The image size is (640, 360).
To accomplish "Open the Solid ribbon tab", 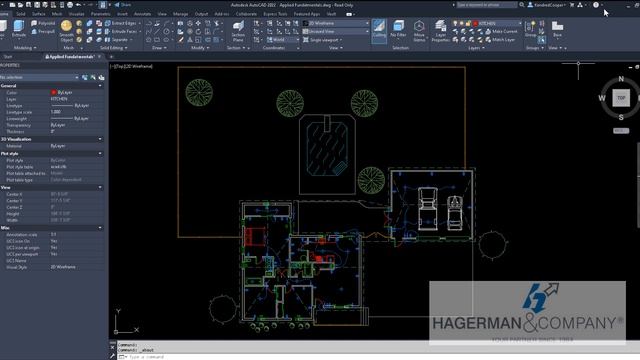I will coord(20,14).
